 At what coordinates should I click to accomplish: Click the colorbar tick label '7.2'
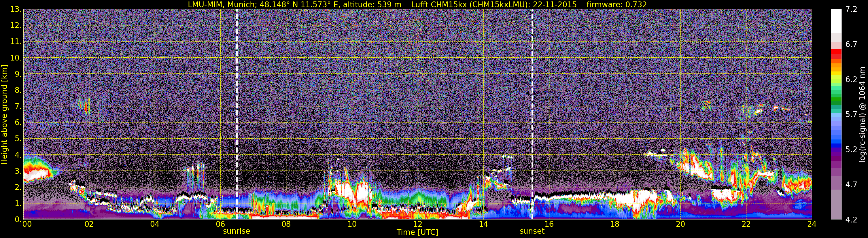click(851, 10)
